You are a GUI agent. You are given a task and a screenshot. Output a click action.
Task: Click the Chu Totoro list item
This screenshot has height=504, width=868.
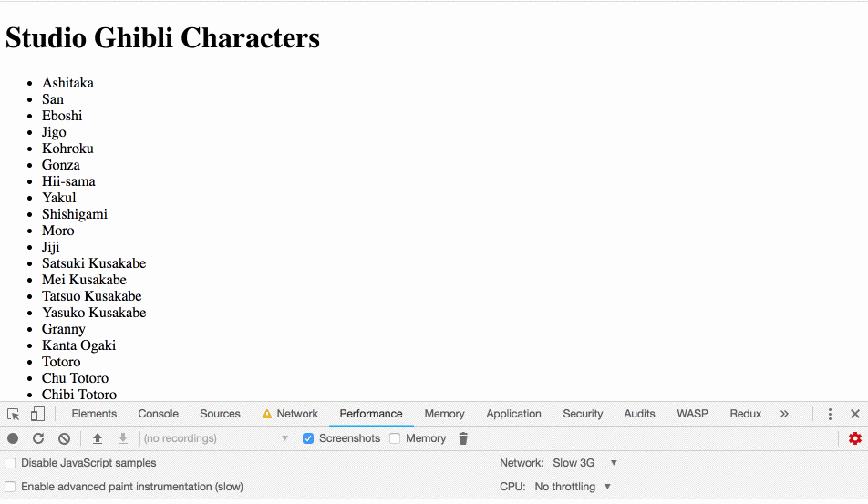pyautogui.click(x=76, y=378)
